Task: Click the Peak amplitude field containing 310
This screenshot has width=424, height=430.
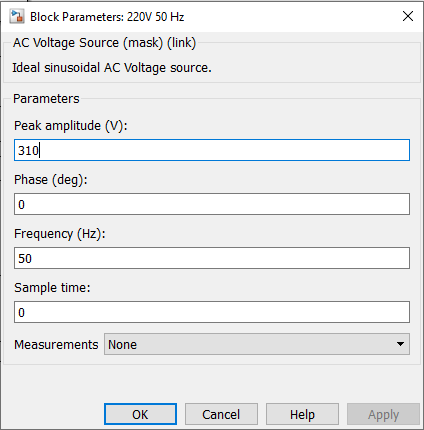Action: 212,150
